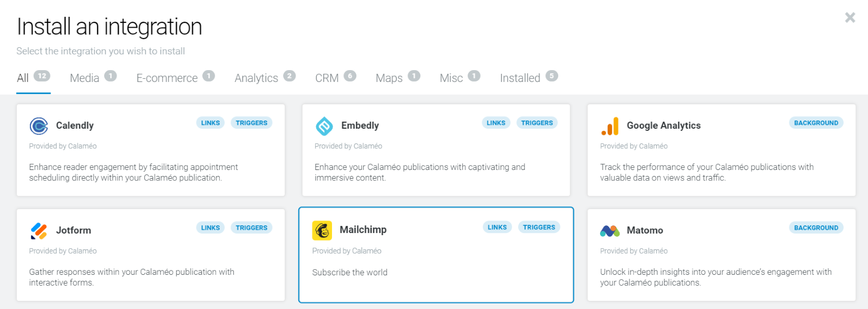Click the Embedly diamond logo icon
This screenshot has width=868, height=309.
[324, 126]
